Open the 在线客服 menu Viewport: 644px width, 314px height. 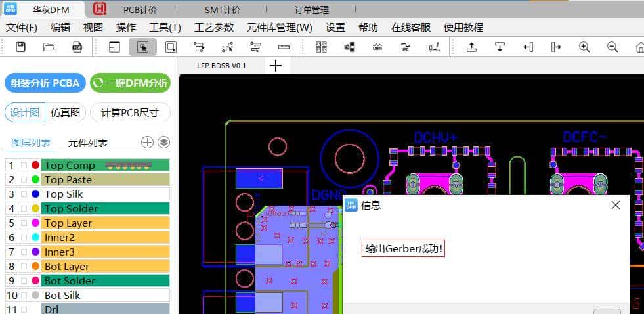tap(411, 28)
